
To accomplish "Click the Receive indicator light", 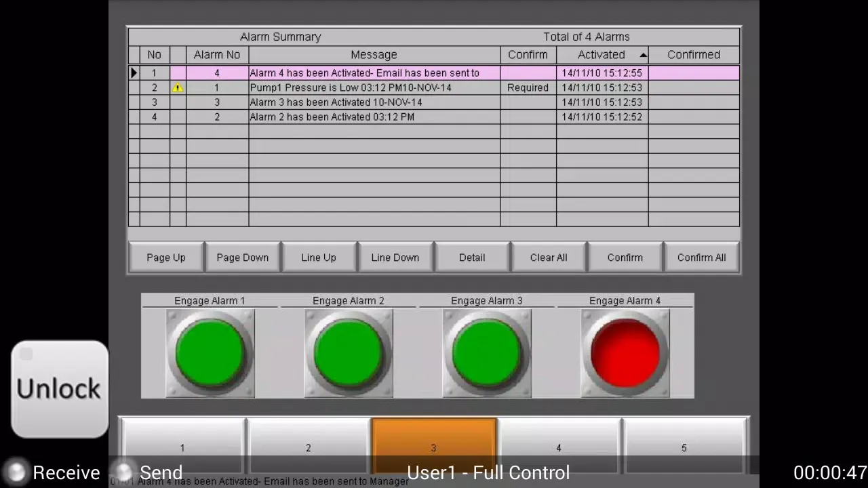I will 16,472.
